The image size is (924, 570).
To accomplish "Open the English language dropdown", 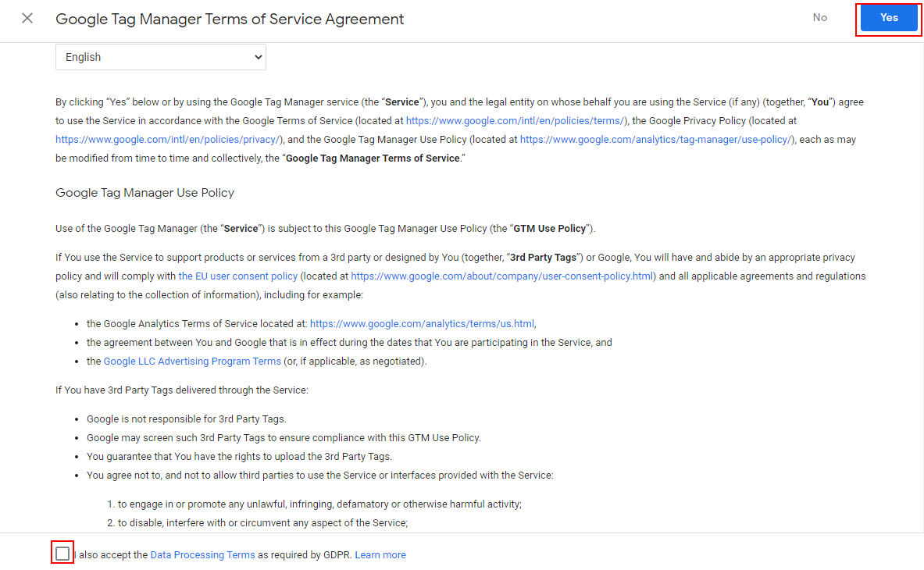I will 160,57.
